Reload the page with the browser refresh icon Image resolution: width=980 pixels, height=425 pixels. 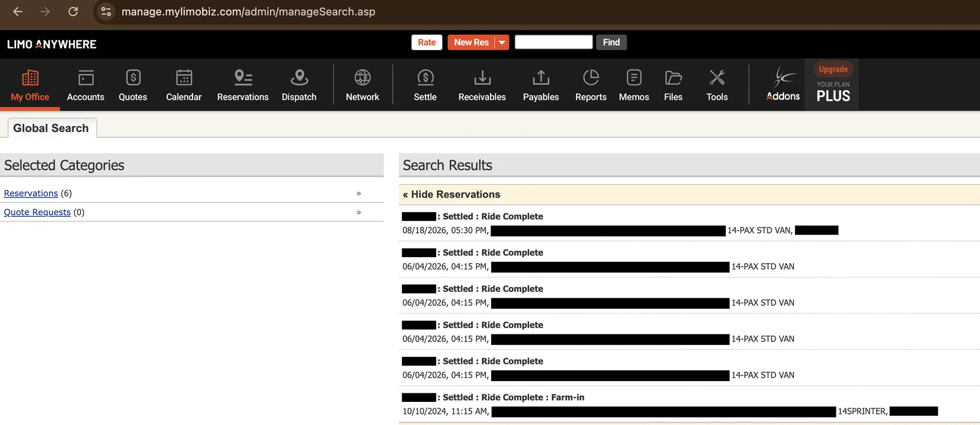(x=73, y=12)
